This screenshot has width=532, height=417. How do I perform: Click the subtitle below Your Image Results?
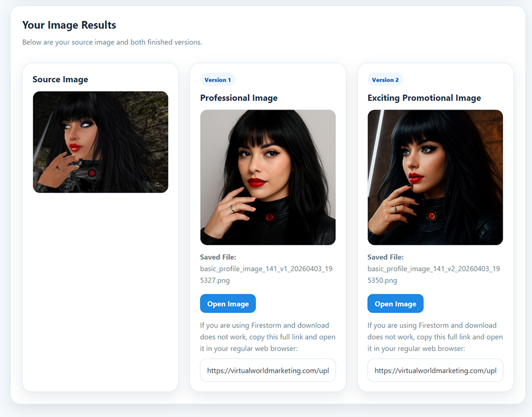tap(112, 42)
